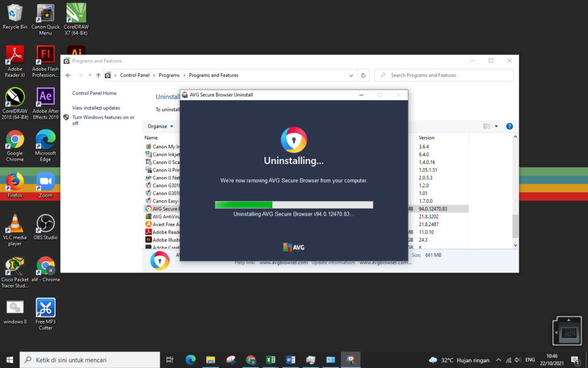Select Programs in the breadcrumb path
588x368 pixels.
coord(169,75)
